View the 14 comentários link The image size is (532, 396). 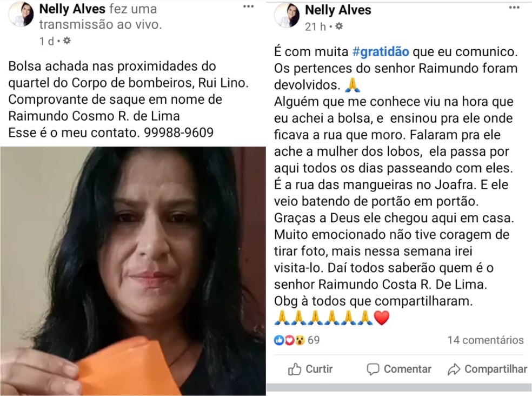click(486, 340)
